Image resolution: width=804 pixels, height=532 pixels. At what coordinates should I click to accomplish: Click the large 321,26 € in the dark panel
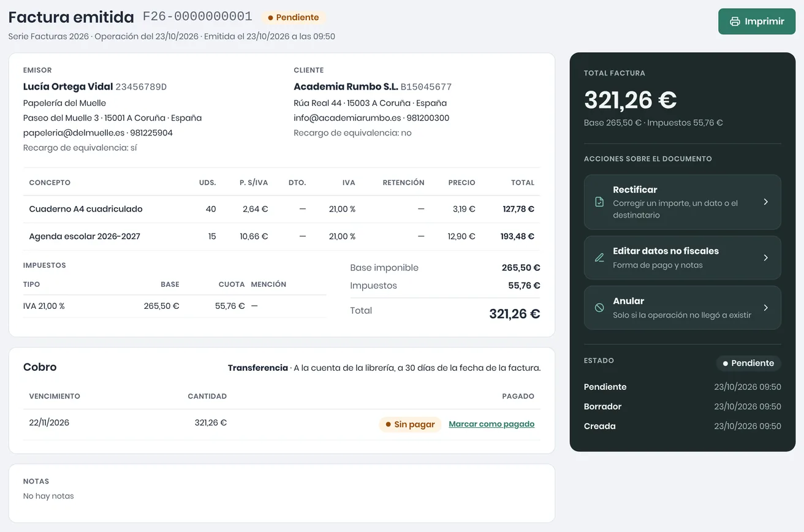[x=630, y=100]
